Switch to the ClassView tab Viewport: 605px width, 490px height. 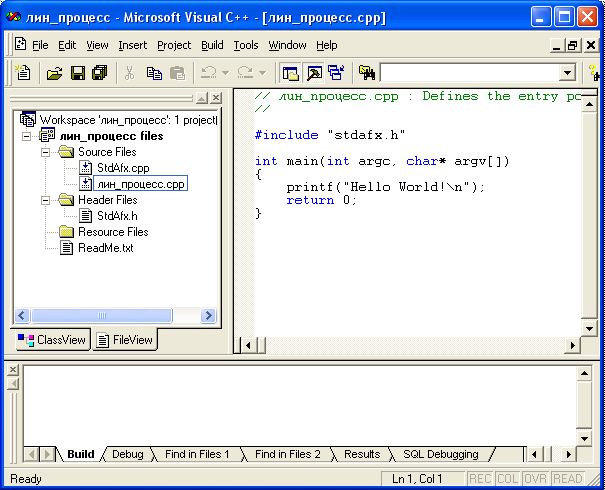pos(53,340)
